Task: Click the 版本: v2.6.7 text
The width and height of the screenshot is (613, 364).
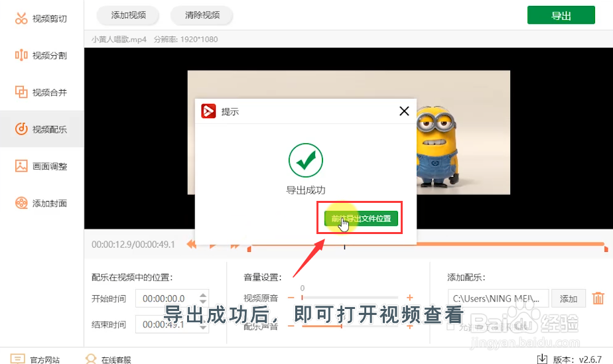Action: tap(577, 359)
